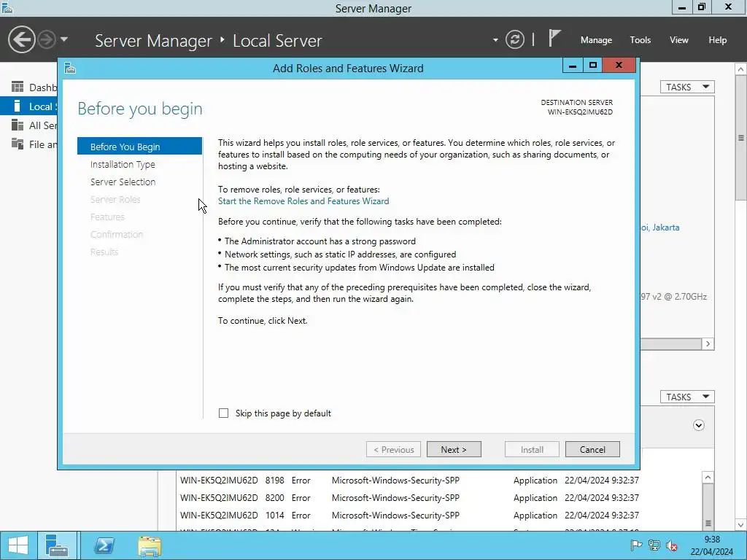
Task: Click the Jakarta time zone link
Action: [660, 227]
